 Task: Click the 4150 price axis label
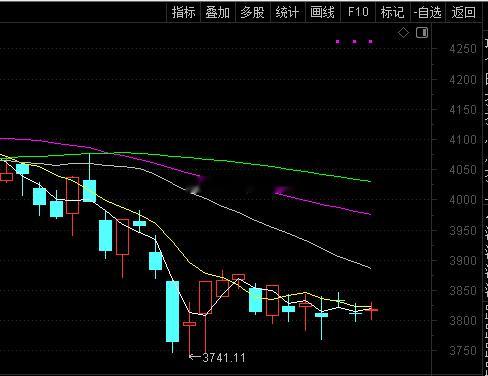tap(463, 110)
